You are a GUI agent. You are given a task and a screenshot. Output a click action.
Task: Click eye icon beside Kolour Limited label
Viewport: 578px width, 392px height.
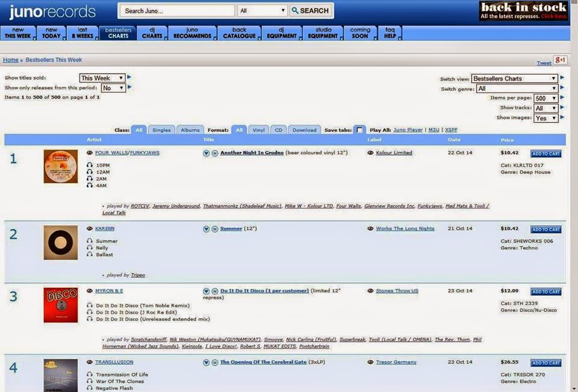pos(370,153)
